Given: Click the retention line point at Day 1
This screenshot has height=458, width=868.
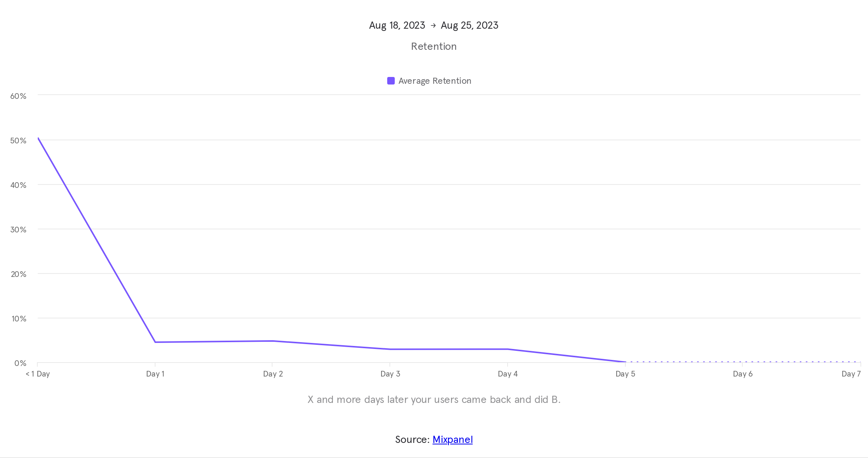Looking at the screenshot, I should tap(155, 342).
